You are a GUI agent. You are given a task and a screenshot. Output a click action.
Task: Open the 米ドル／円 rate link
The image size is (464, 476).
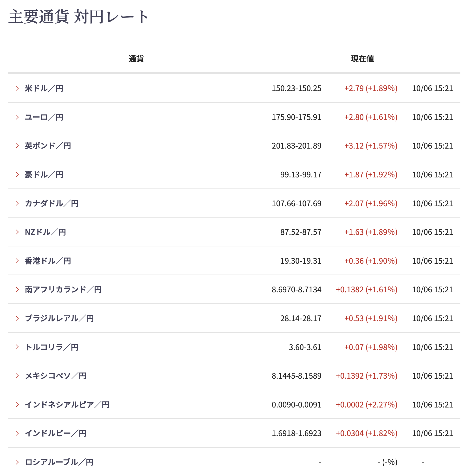[x=44, y=88]
